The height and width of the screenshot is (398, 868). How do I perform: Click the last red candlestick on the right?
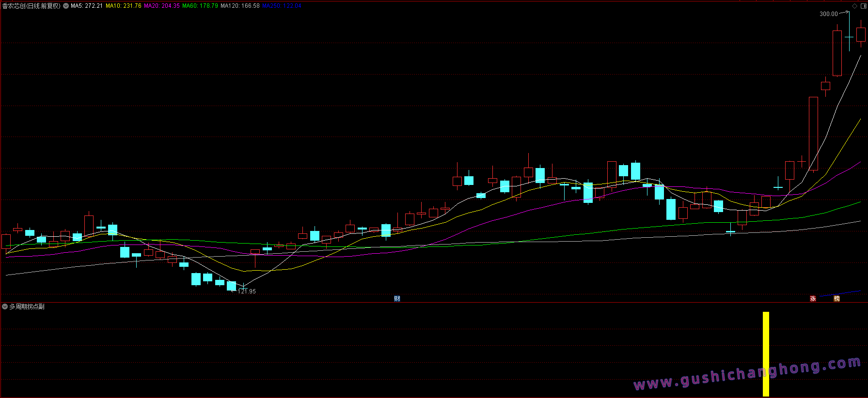coord(861,34)
